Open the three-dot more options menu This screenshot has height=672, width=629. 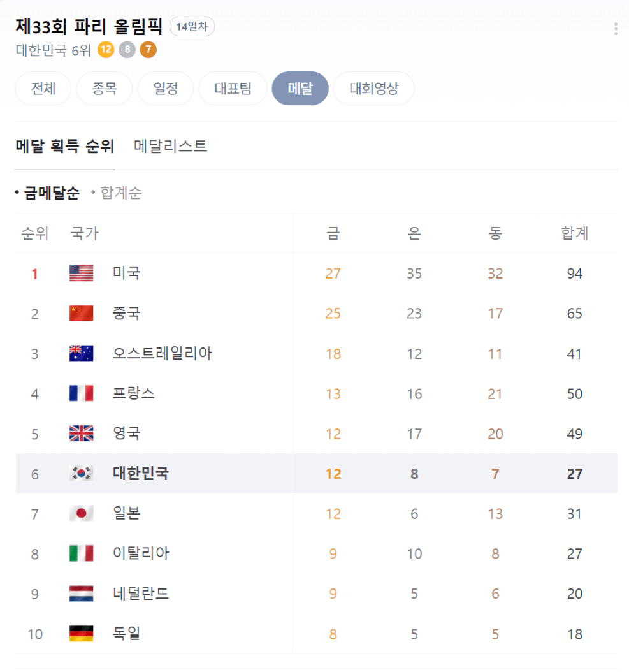[615, 29]
